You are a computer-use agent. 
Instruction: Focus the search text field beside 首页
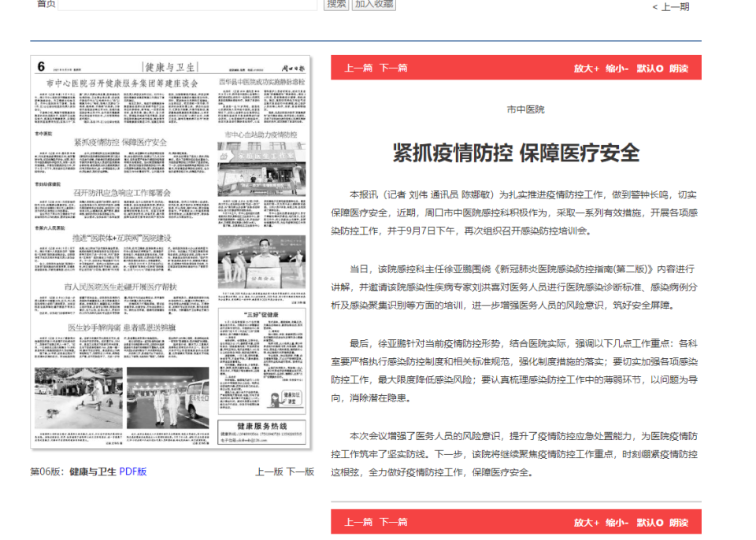coord(187,4)
